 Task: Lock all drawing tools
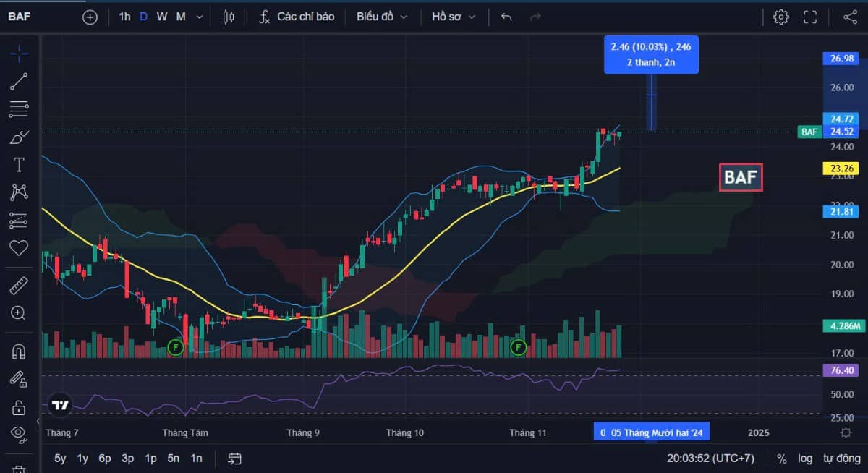pos(20,407)
